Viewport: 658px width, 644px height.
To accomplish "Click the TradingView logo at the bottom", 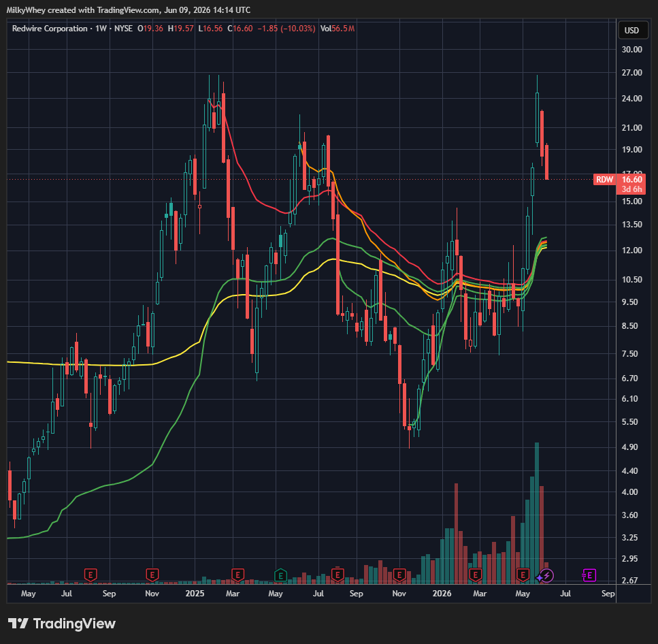I will [x=62, y=624].
